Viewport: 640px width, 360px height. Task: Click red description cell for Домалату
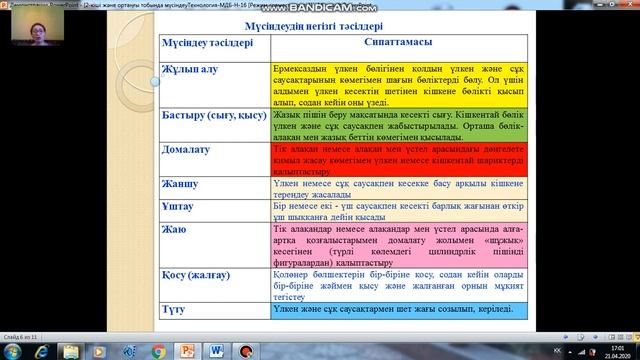click(x=399, y=160)
